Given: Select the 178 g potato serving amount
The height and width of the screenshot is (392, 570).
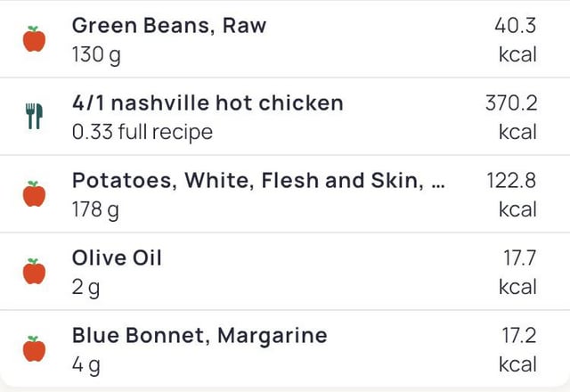Looking at the screenshot, I should click(x=95, y=210).
